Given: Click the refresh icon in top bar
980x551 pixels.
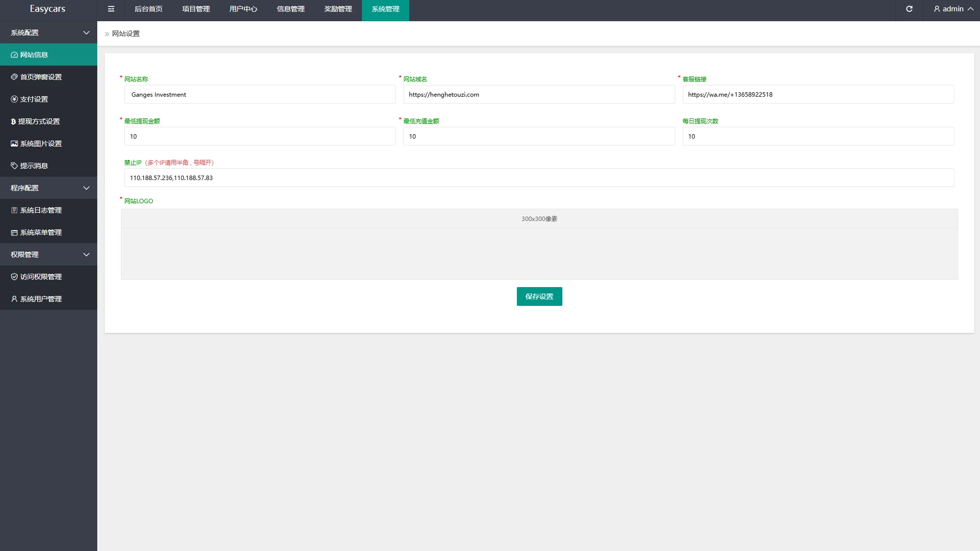Looking at the screenshot, I should pos(909,9).
